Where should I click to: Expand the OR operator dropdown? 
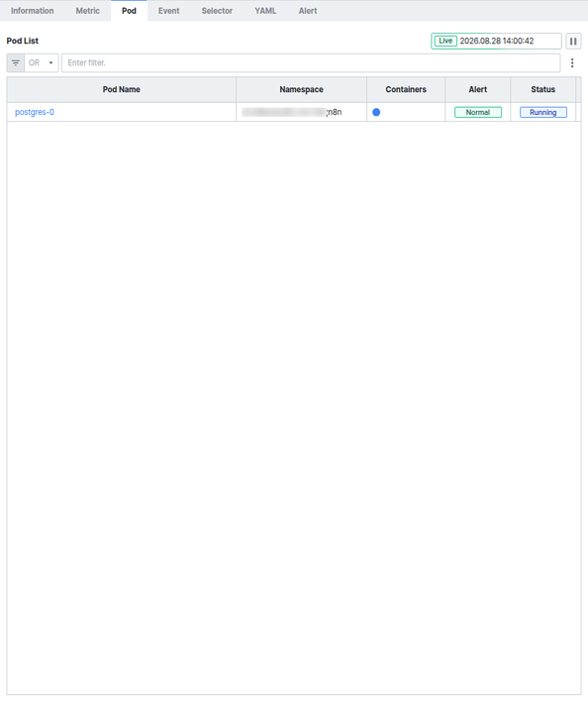pyautogui.click(x=42, y=63)
